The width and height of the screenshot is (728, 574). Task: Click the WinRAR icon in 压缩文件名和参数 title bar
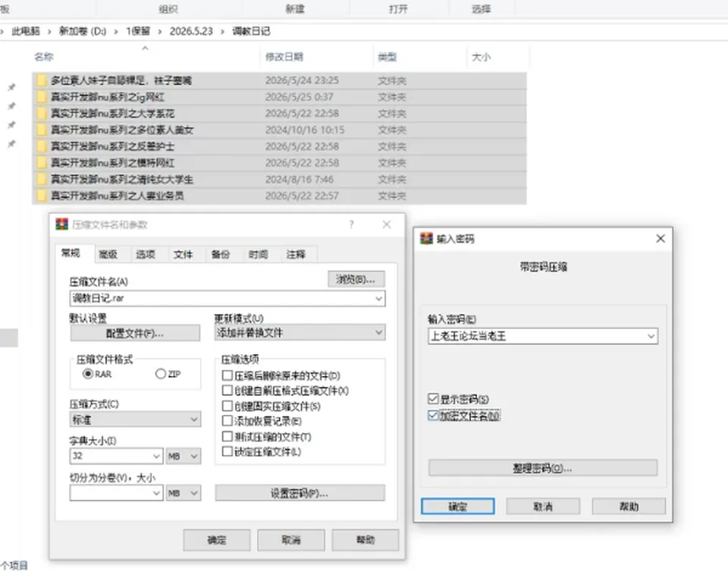pyautogui.click(x=61, y=224)
